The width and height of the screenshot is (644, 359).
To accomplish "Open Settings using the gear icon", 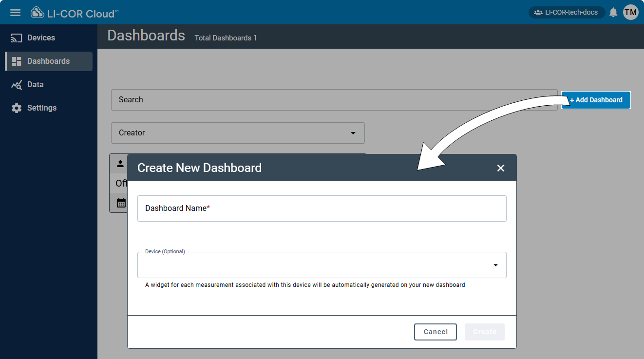I will click(17, 108).
